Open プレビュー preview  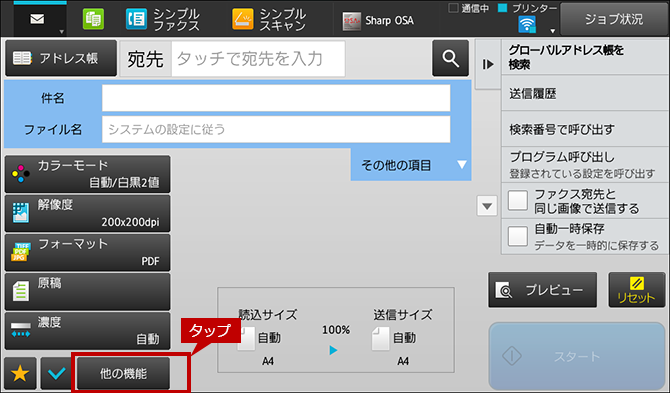pos(542,290)
